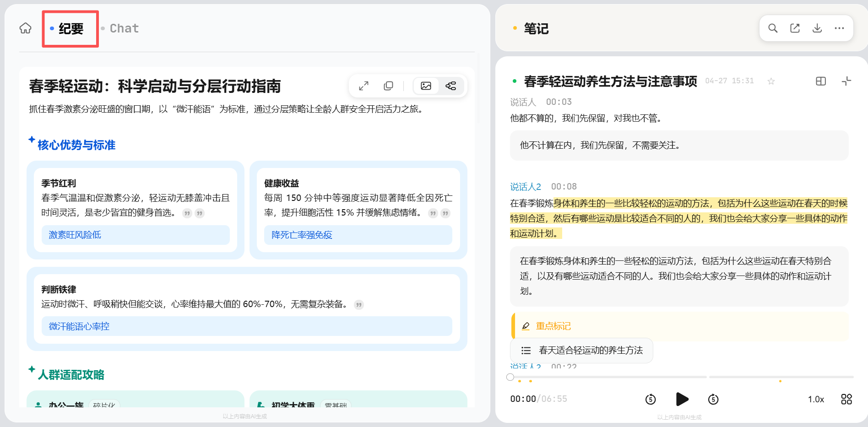Switch to the Chat tab
The height and width of the screenshot is (427, 868).
tap(124, 28)
